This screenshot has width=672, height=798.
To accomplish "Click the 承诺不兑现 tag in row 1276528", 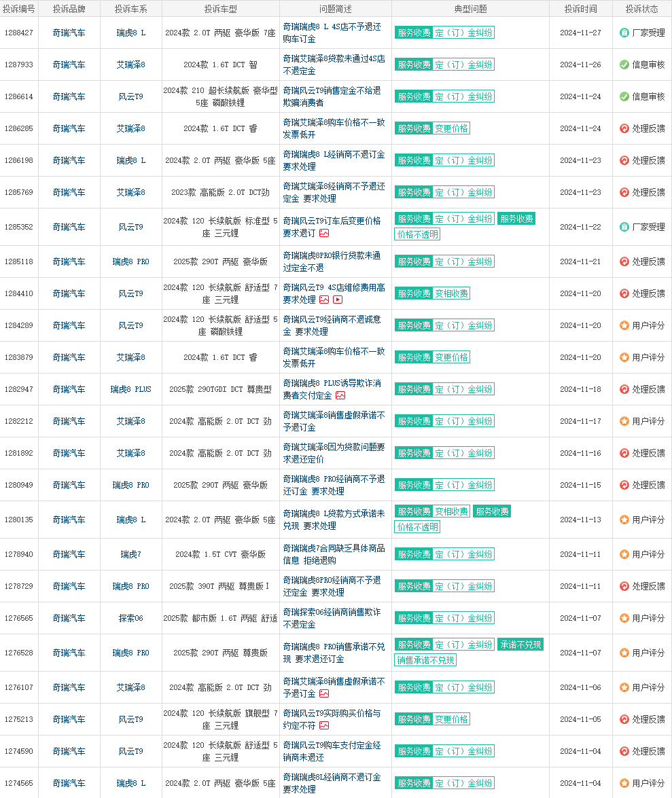I will pos(520,645).
